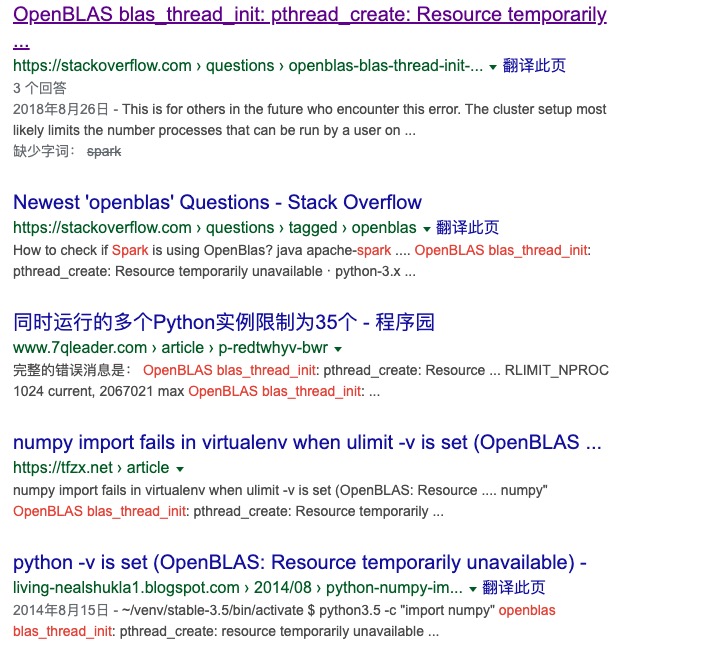Screen dimensions: 716x652
Task: Open 'Newest 'openblas' Questions - Stack Overflow' result
Action: pyautogui.click(x=217, y=202)
